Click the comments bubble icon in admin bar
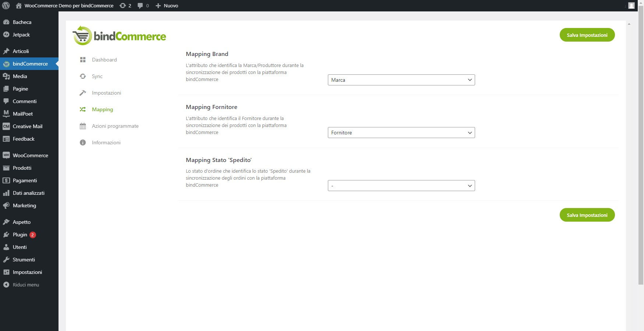This screenshot has width=644, height=331. click(140, 6)
